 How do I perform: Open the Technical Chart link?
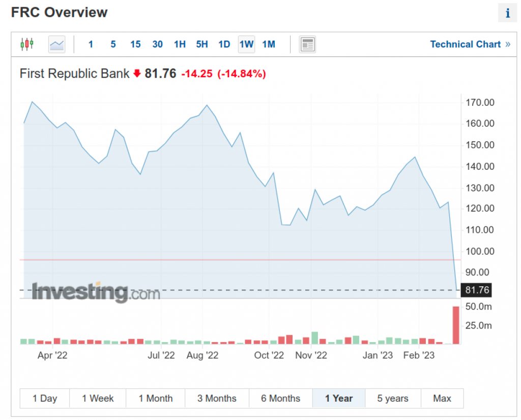pyautogui.click(x=470, y=44)
